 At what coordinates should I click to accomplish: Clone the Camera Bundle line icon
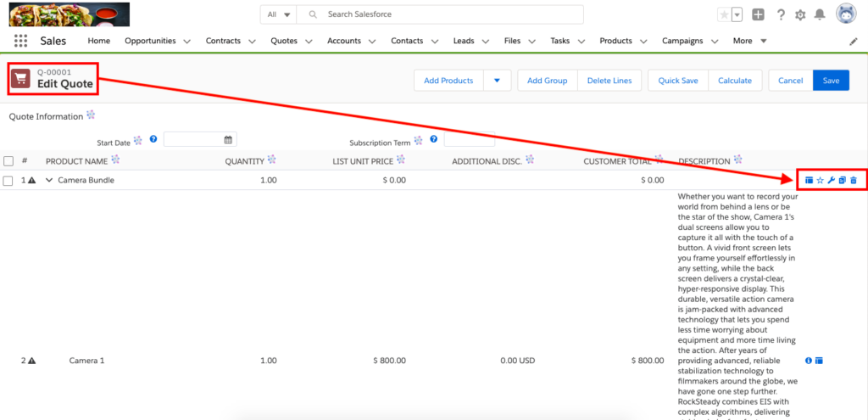[842, 180]
